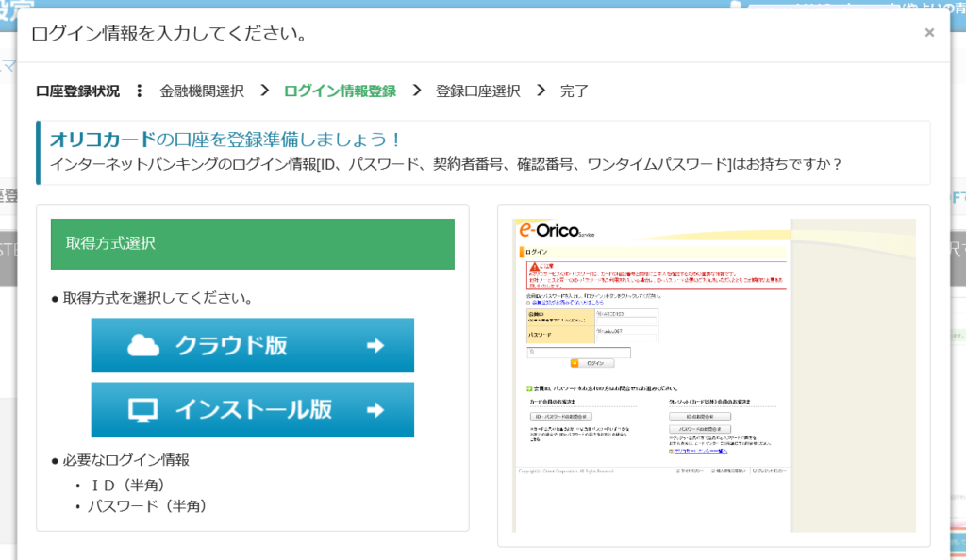This screenshot has width=966, height=560.
Task: Click the monitor icon on インストール版 button
Action: [142, 410]
